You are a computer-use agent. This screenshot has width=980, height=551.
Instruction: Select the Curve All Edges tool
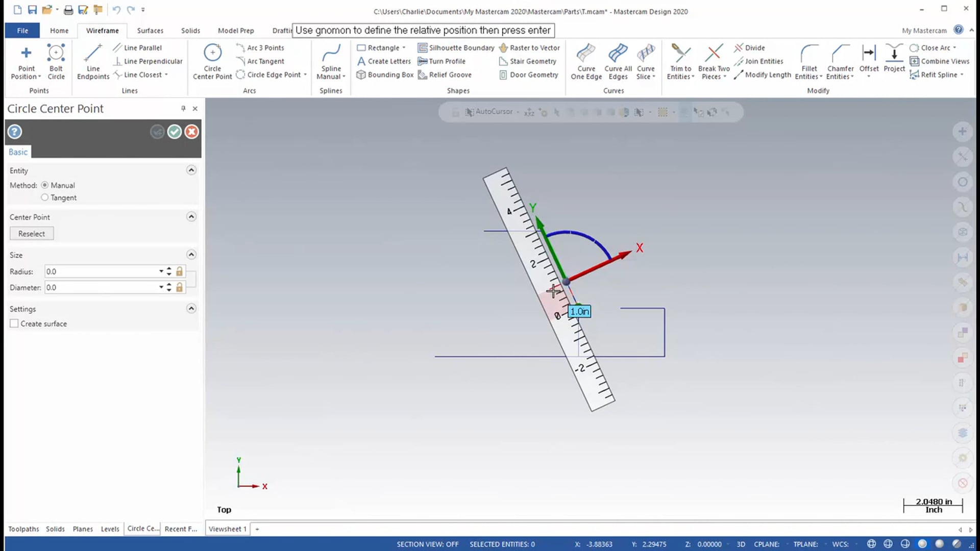pos(618,62)
